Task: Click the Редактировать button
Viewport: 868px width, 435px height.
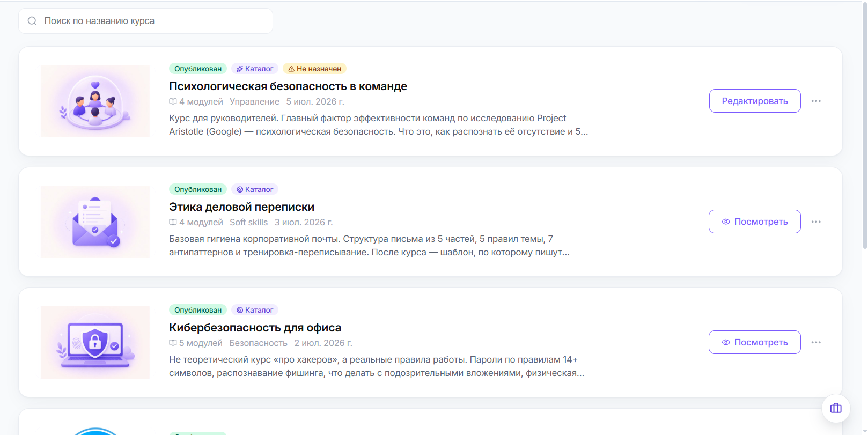Action: coord(755,101)
